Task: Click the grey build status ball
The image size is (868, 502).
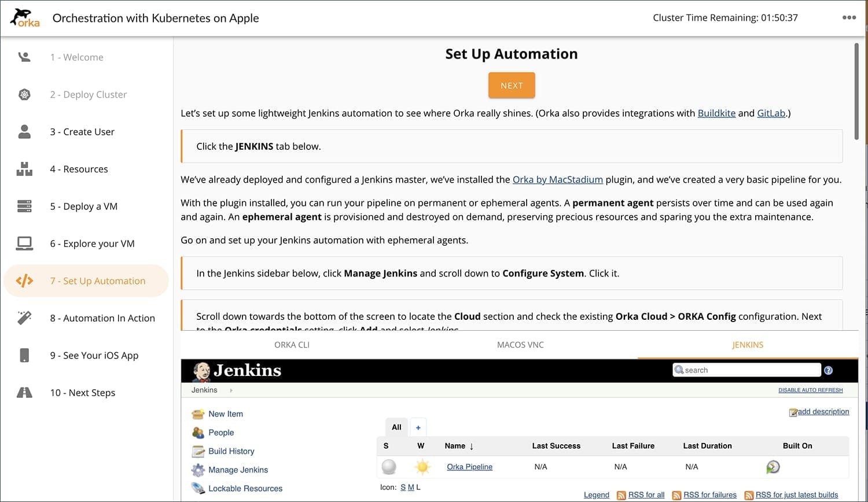Action: pyautogui.click(x=389, y=467)
